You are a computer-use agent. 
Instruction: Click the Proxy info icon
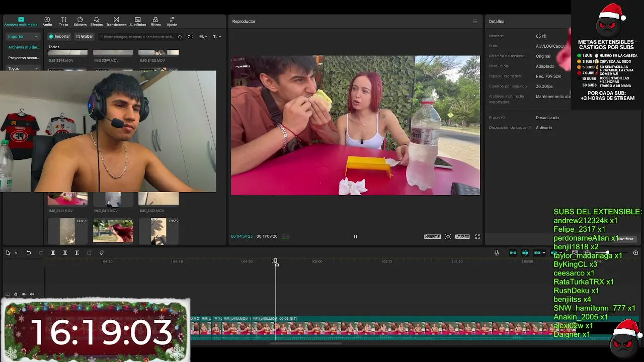[x=503, y=118]
